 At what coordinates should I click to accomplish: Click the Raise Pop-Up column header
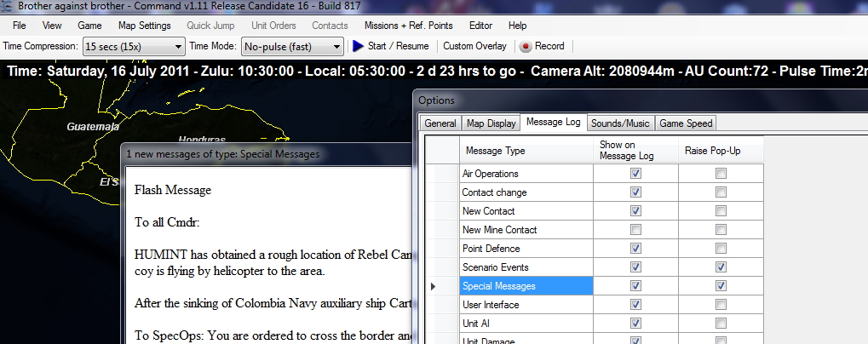pyautogui.click(x=721, y=151)
